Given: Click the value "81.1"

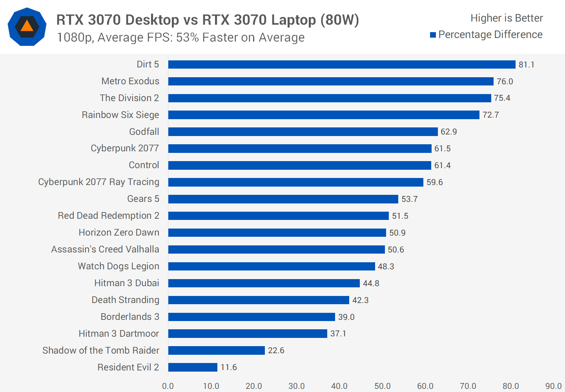Looking at the screenshot, I should [x=527, y=65].
